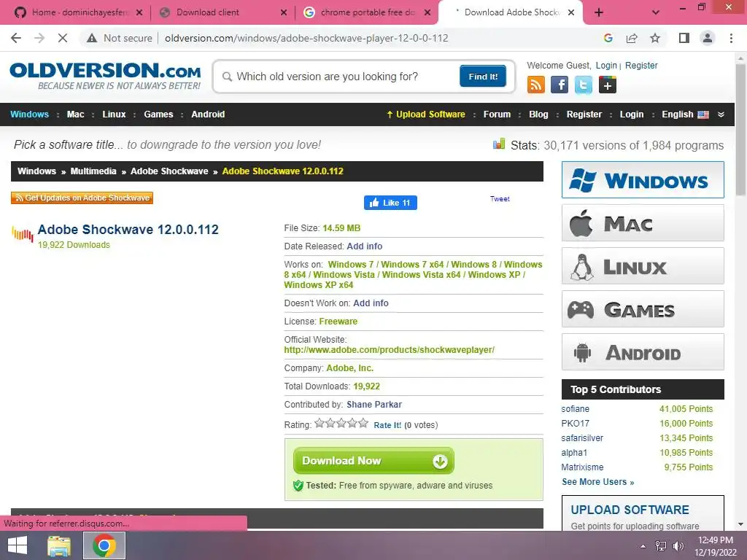
Task: Click the RSS feed icon in header
Action: coord(536,85)
